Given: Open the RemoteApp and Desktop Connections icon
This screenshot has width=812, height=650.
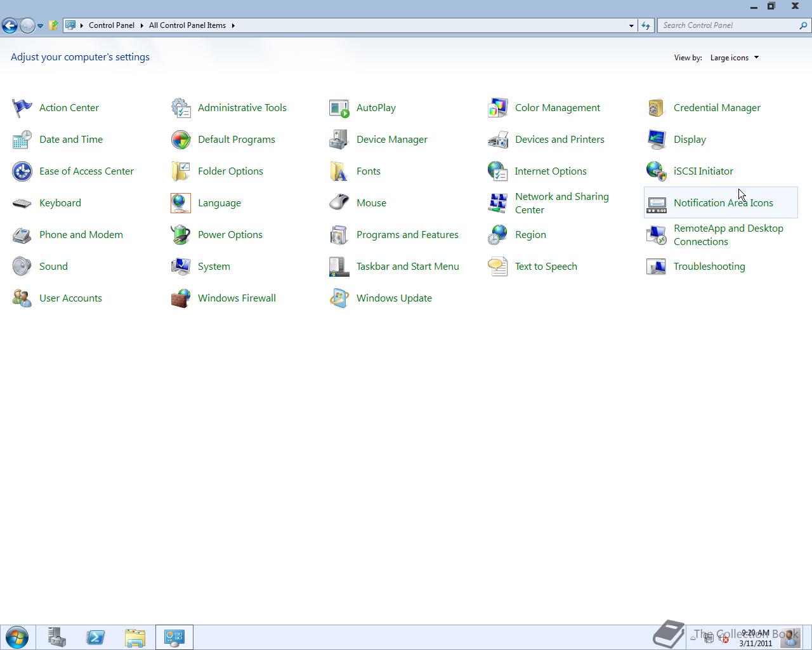Looking at the screenshot, I should 656,235.
